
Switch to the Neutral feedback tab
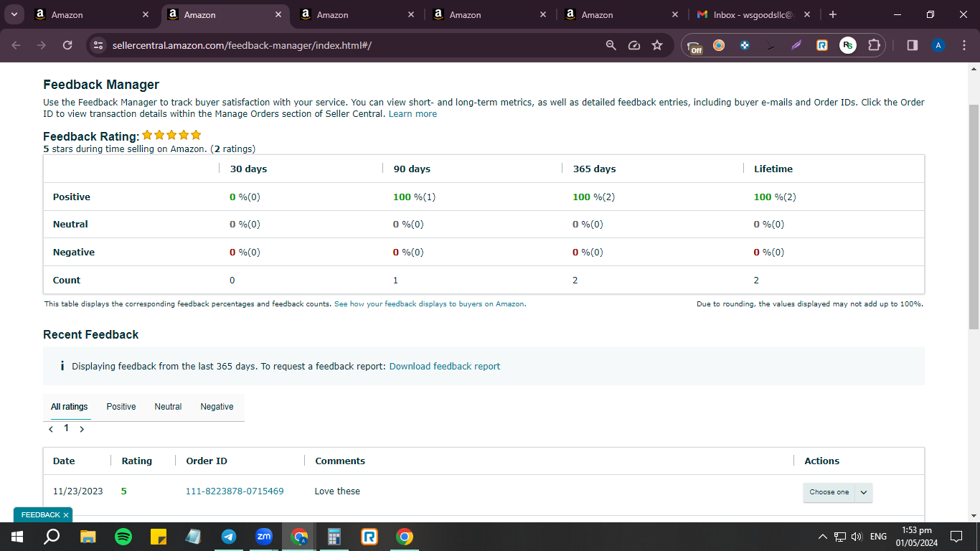(x=168, y=407)
